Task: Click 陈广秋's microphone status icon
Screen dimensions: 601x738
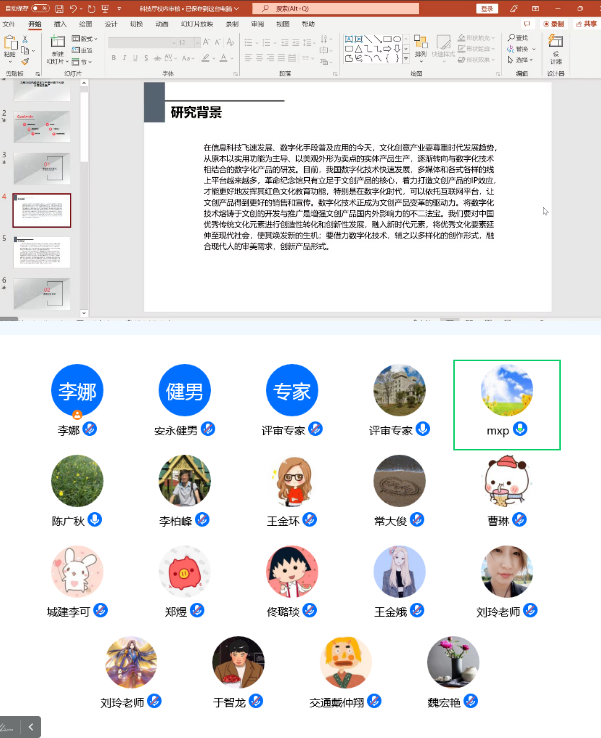Action: 96,520
